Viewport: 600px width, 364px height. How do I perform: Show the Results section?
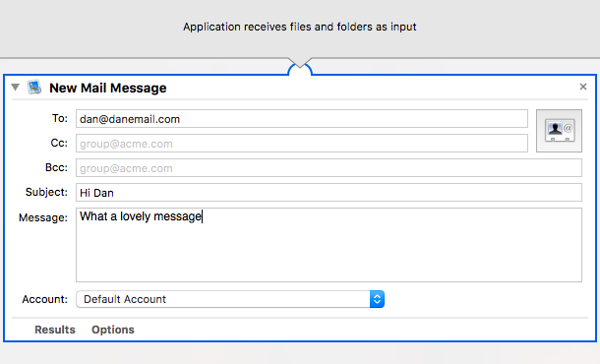point(55,330)
